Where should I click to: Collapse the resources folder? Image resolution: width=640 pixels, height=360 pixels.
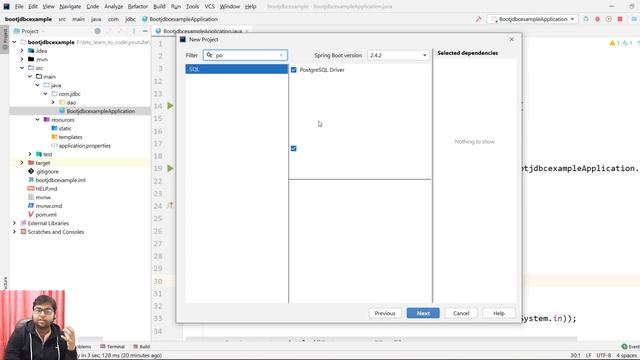[x=38, y=120]
